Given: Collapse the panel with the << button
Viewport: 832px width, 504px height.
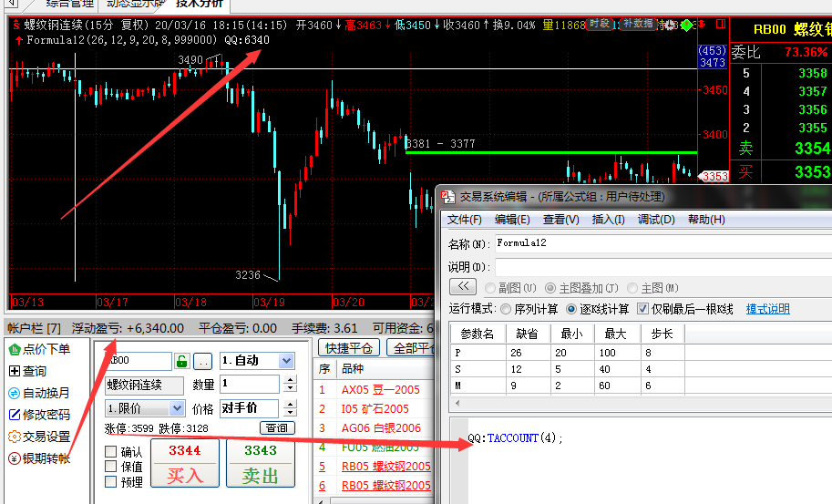Looking at the screenshot, I should 463,287.
